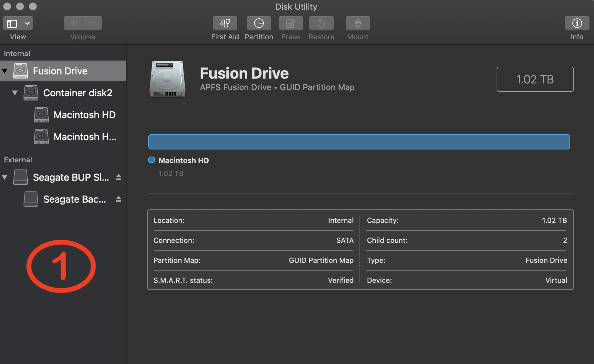Eject the Seagate BUP Slim drive

(x=119, y=177)
